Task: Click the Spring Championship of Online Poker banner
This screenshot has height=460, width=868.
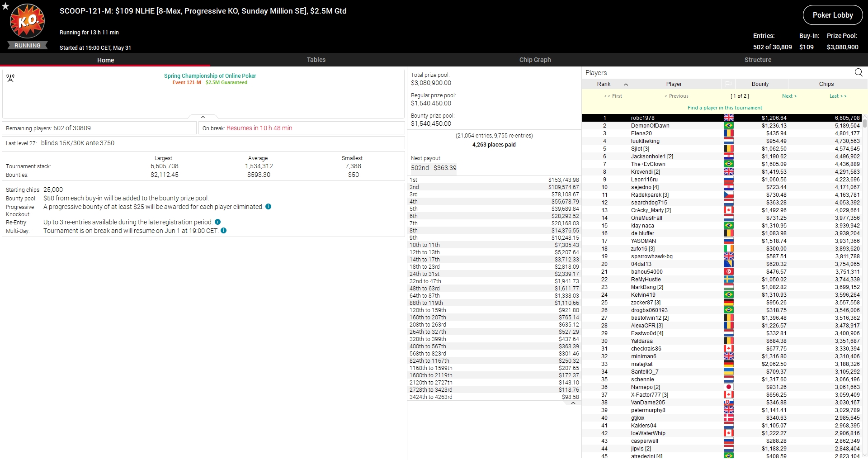Action: [x=210, y=76]
